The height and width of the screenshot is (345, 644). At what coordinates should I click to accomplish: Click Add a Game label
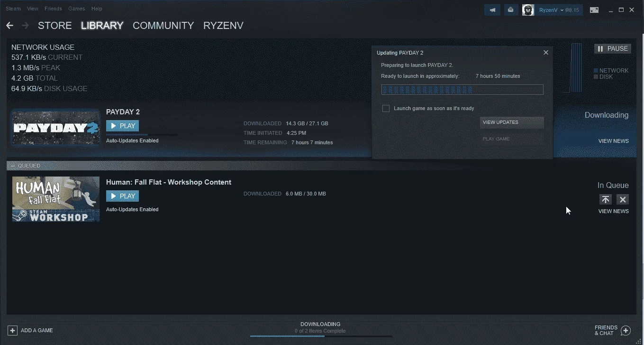pyautogui.click(x=37, y=330)
